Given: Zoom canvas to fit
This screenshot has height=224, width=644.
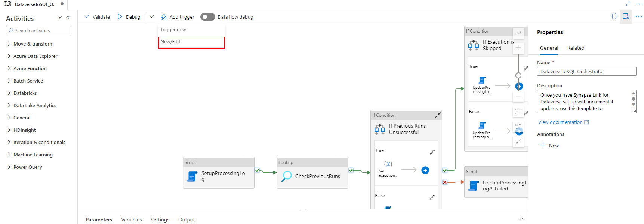Looking at the screenshot, I should tap(518, 111).
